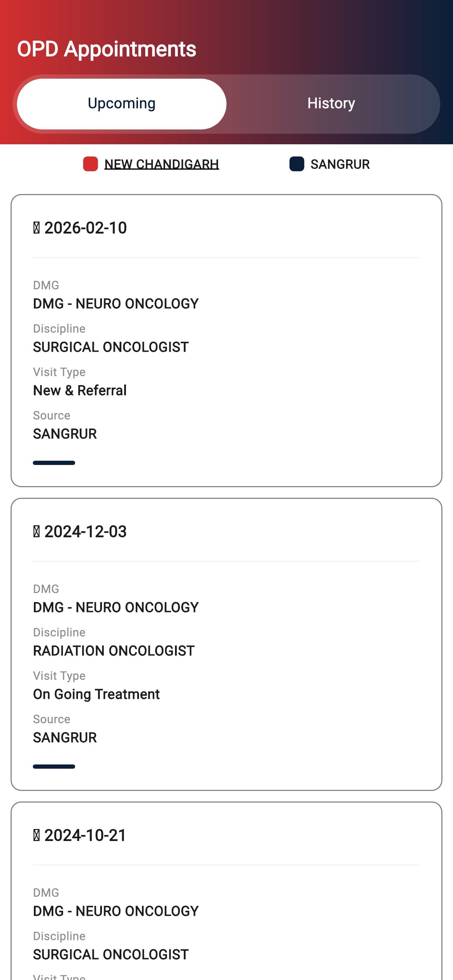Image resolution: width=453 pixels, height=980 pixels.
Task: Select the Upcoming tab
Action: click(x=121, y=103)
